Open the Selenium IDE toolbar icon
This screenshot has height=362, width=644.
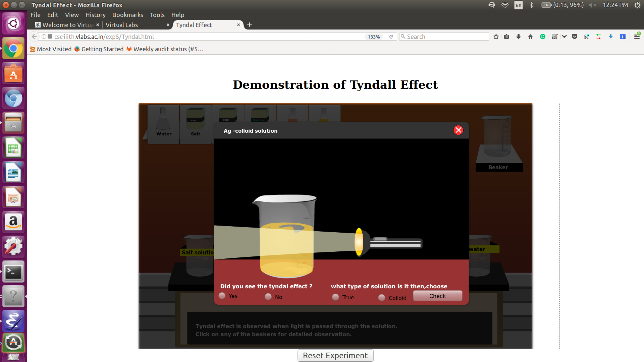coord(555,37)
